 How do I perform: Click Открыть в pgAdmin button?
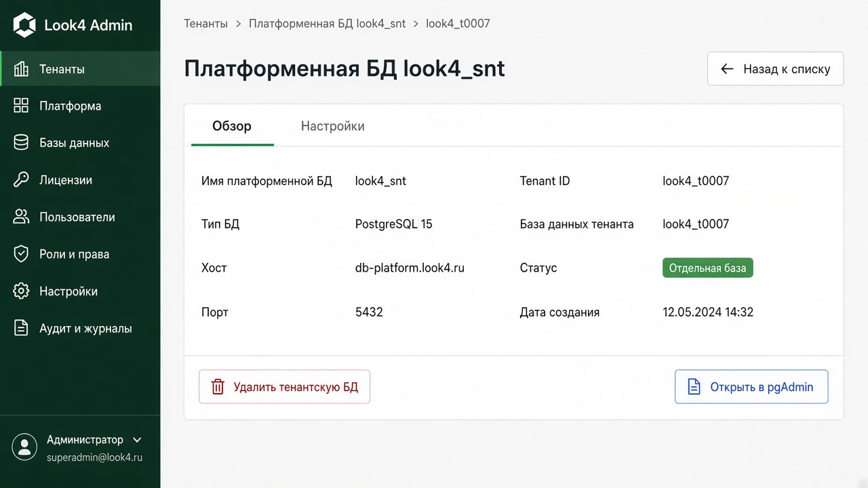point(751,387)
